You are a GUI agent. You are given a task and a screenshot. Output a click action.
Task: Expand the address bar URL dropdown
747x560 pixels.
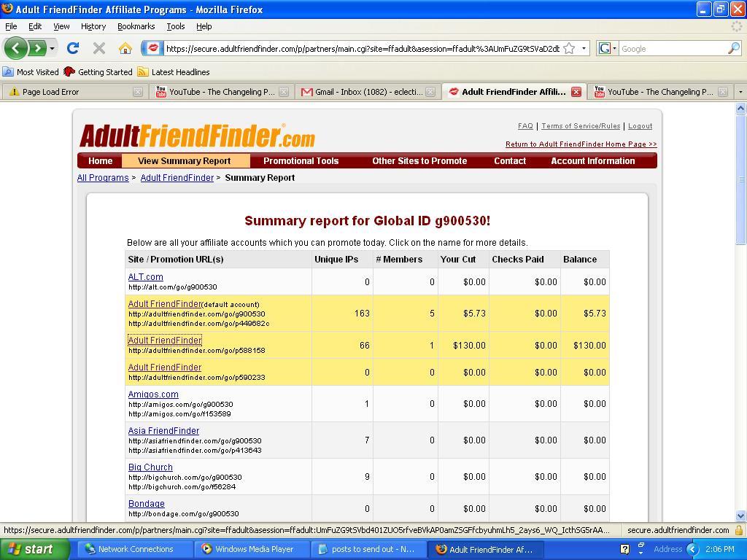584,48
